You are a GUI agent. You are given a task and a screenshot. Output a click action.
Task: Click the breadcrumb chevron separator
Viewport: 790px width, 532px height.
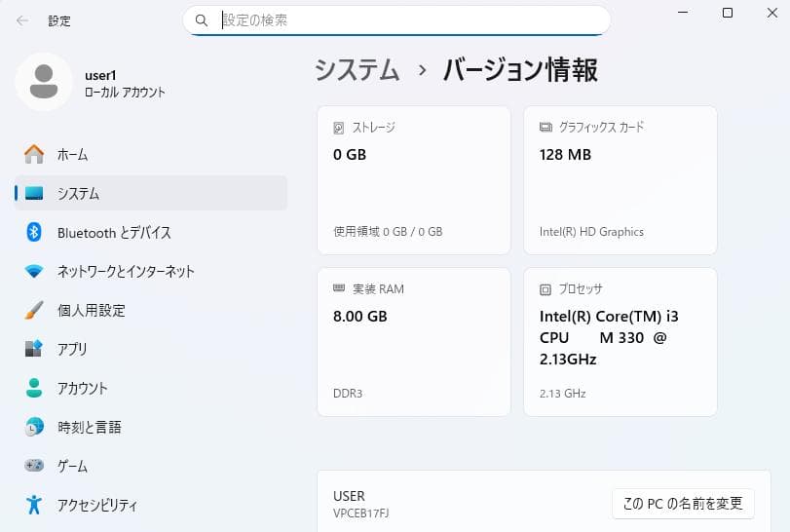(422, 70)
